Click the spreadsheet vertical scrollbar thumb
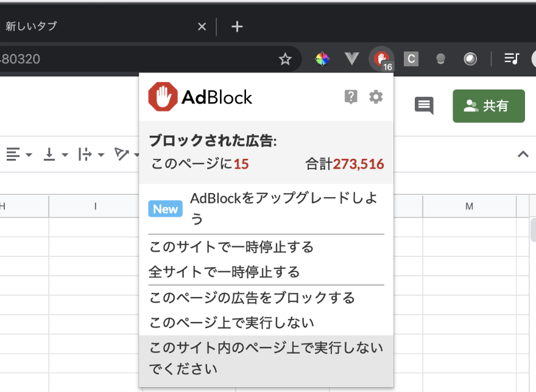This screenshot has width=536, height=392. pyautogui.click(x=533, y=229)
